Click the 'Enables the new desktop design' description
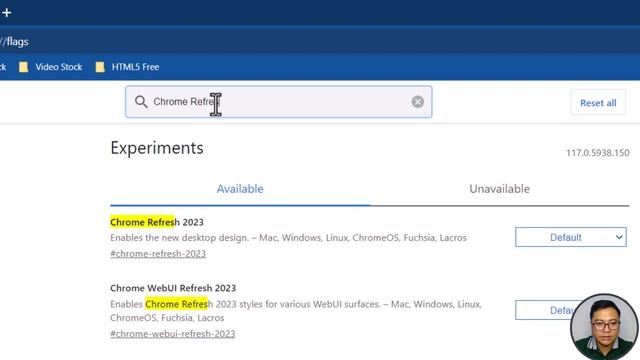Image resolution: width=640 pixels, height=360 pixels. pyautogui.click(x=288, y=238)
